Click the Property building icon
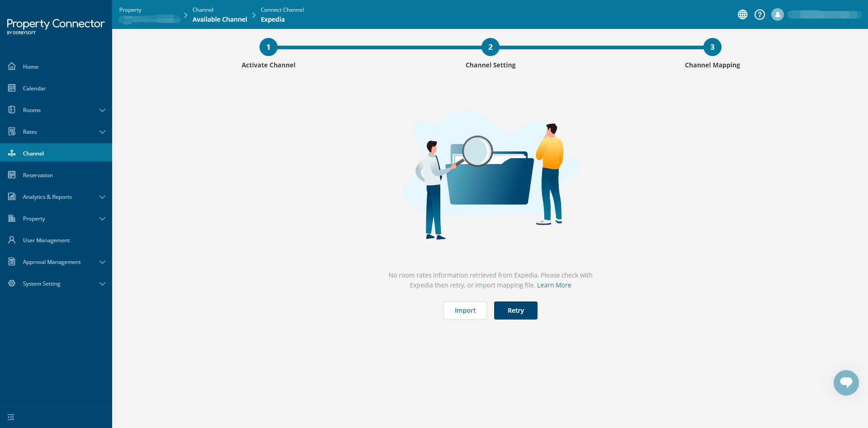868x428 pixels. pos(12,218)
